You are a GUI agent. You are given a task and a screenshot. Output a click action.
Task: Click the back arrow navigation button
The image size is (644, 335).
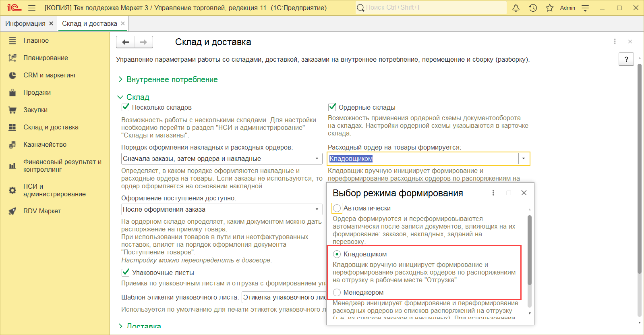click(125, 42)
